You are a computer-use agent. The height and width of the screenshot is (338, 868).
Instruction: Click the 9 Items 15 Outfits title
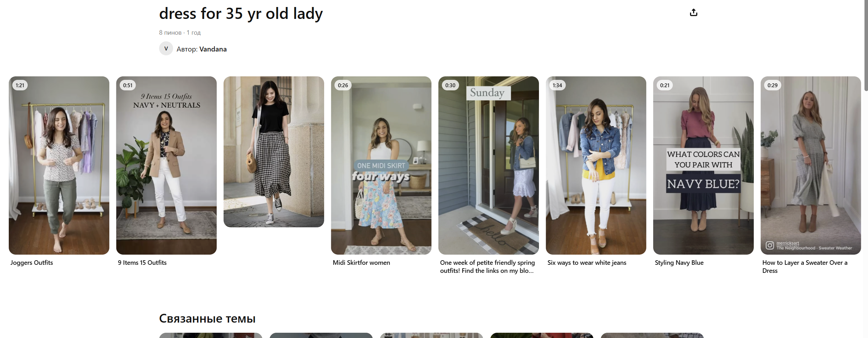[x=142, y=263]
